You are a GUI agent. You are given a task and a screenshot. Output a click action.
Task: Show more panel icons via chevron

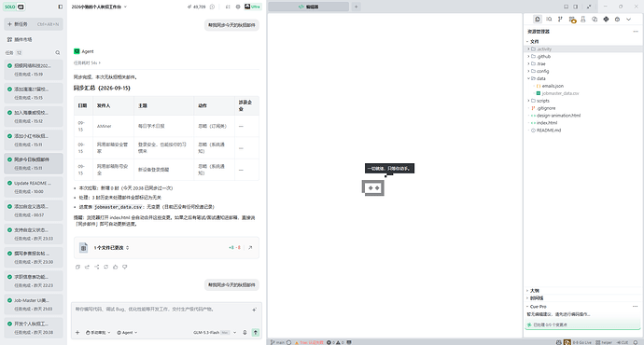[628, 20]
